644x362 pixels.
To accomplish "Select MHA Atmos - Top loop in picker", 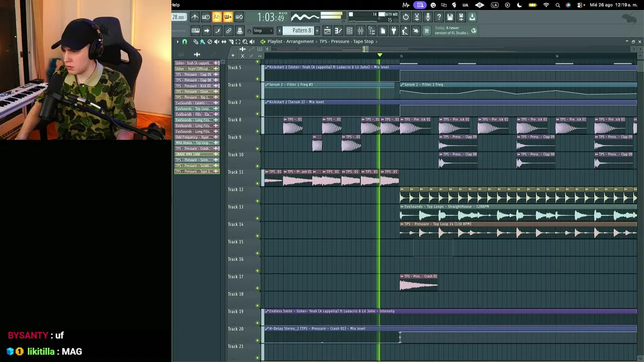I will (197, 143).
